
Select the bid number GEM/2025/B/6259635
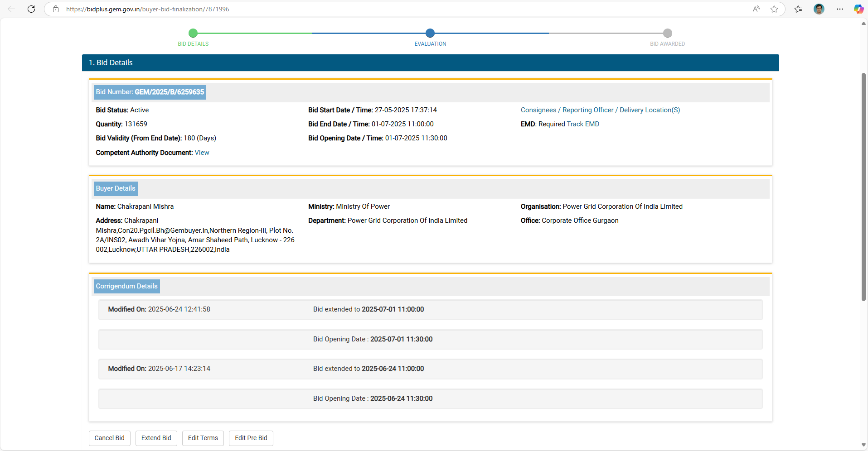coord(170,92)
